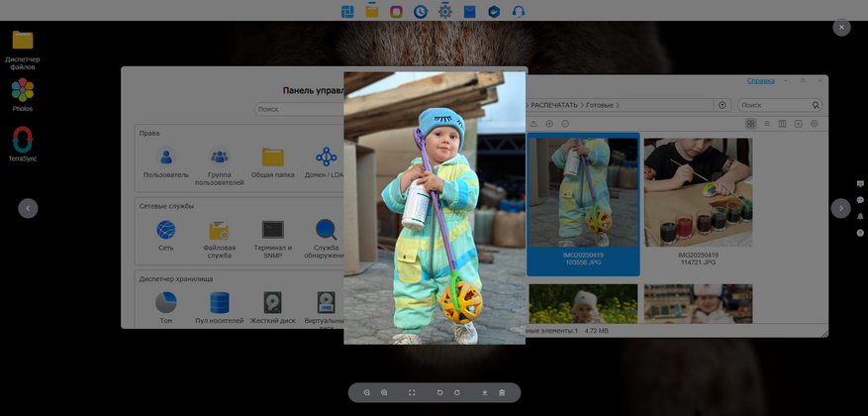Click the Справка help link
Image resolution: width=868 pixels, height=416 pixels.
[x=760, y=80]
